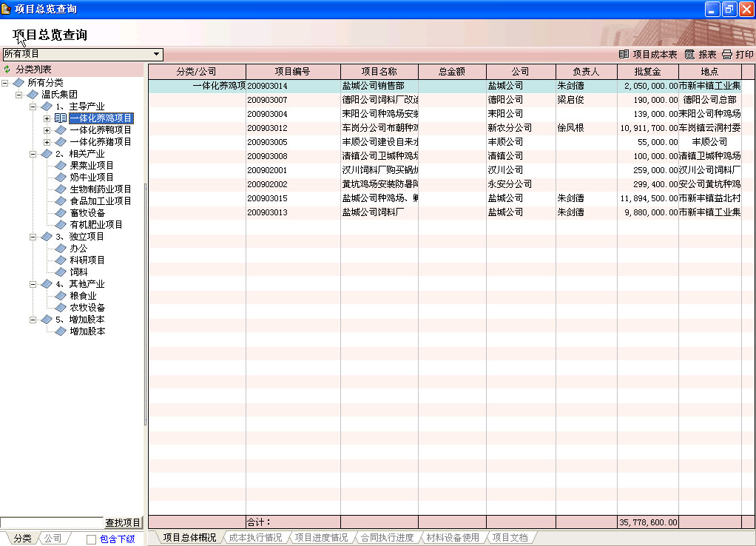Click the 项目名称 column header

pyautogui.click(x=379, y=71)
